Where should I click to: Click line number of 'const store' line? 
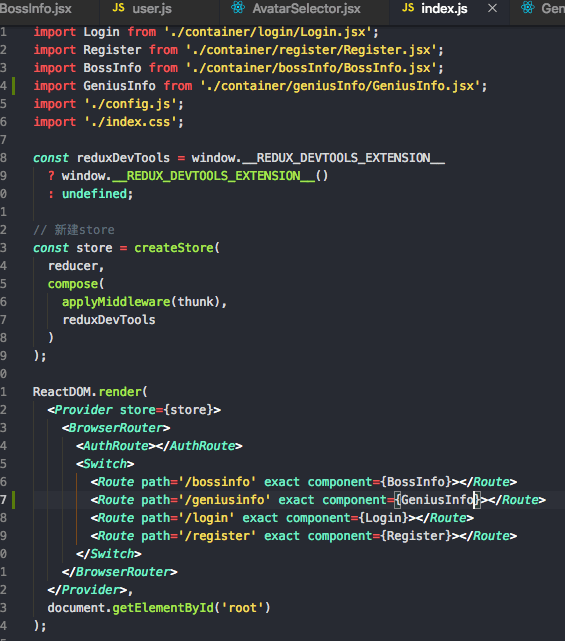(3, 248)
